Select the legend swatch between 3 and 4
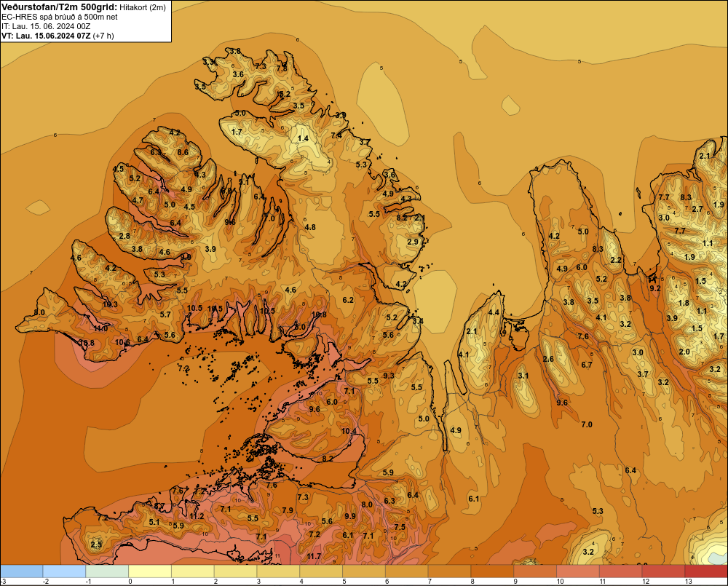728x586 pixels. pyautogui.click(x=278, y=571)
